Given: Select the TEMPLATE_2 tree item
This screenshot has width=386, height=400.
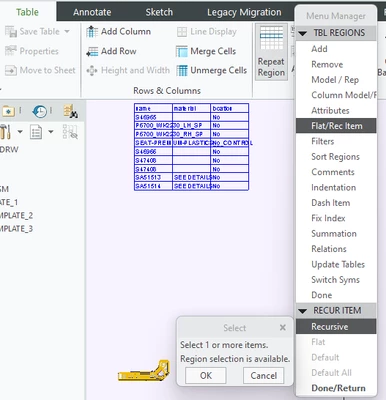Looking at the screenshot, I should click(16, 215).
